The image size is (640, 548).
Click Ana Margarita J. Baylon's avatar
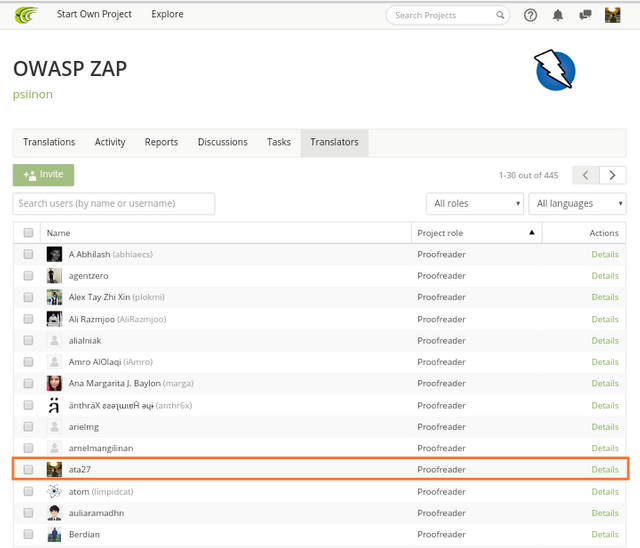54,383
